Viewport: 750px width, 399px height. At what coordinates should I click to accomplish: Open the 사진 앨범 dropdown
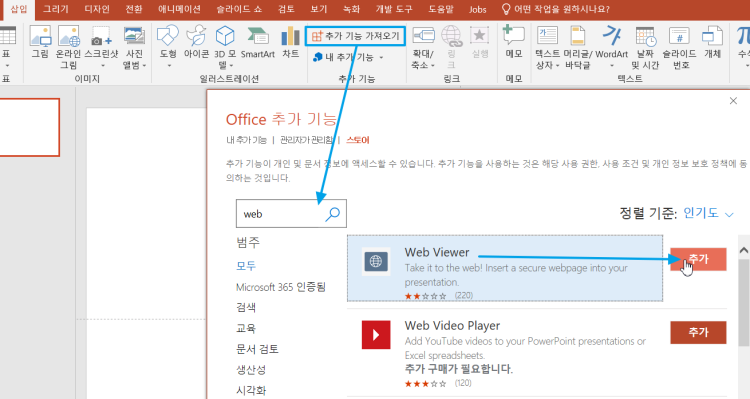134,47
